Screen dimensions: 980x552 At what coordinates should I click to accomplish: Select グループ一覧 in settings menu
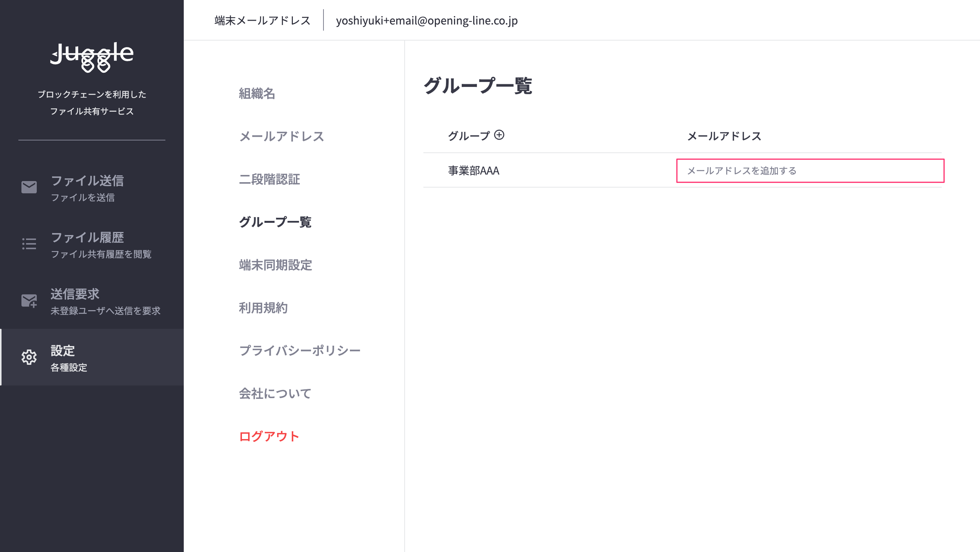point(275,222)
